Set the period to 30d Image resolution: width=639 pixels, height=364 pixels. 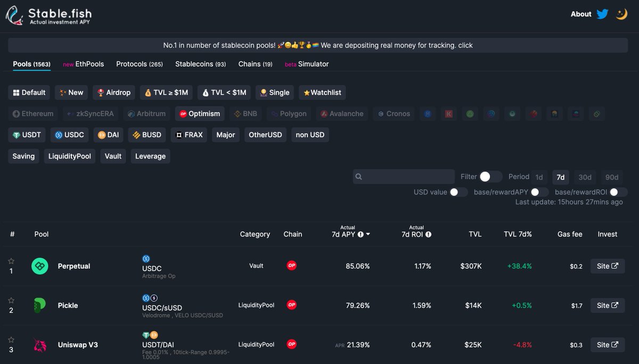point(585,177)
